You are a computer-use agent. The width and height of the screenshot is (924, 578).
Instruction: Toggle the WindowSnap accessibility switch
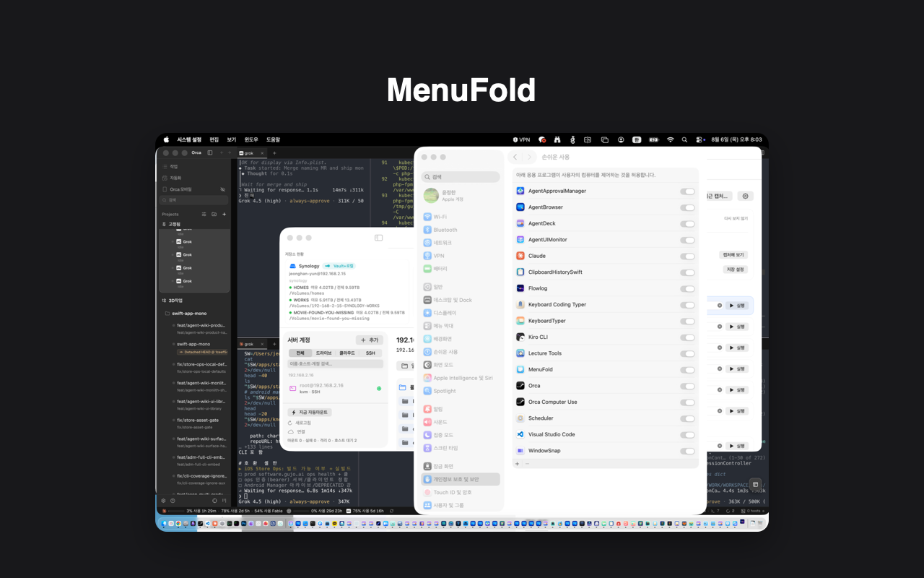pos(687,451)
